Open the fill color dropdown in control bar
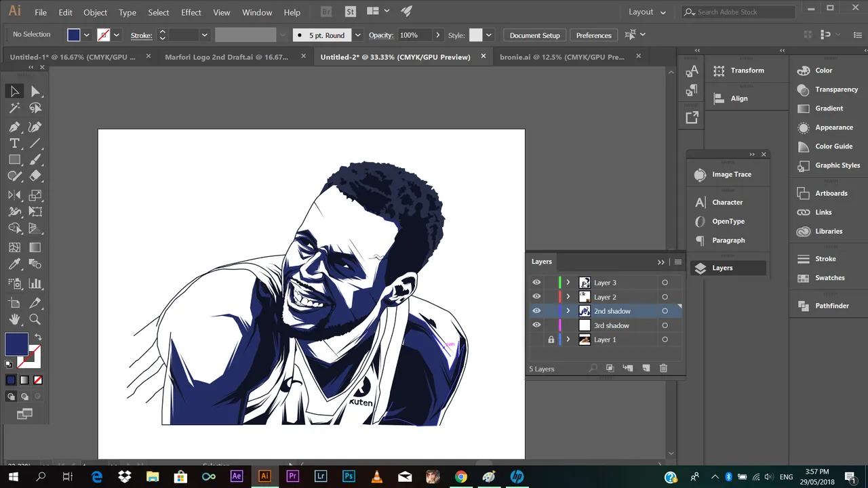The width and height of the screenshot is (868, 488). pyautogui.click(x=86, y=35)
